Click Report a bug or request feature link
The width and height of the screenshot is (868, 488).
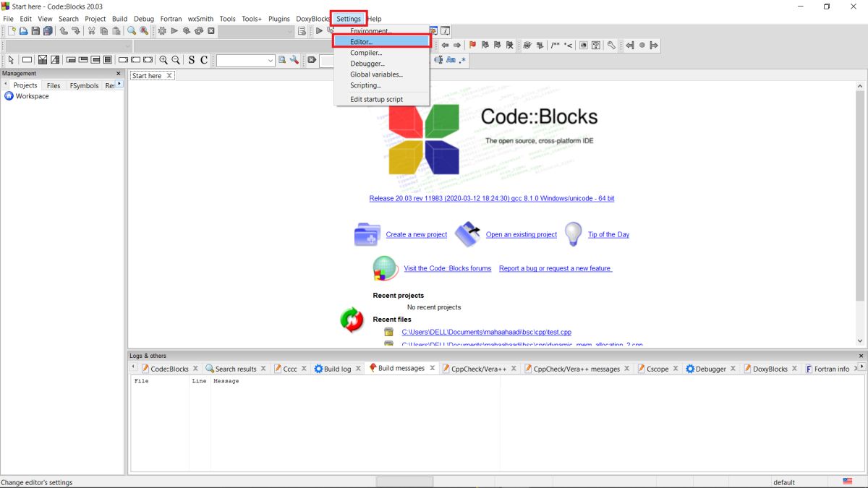coord(556,268)
